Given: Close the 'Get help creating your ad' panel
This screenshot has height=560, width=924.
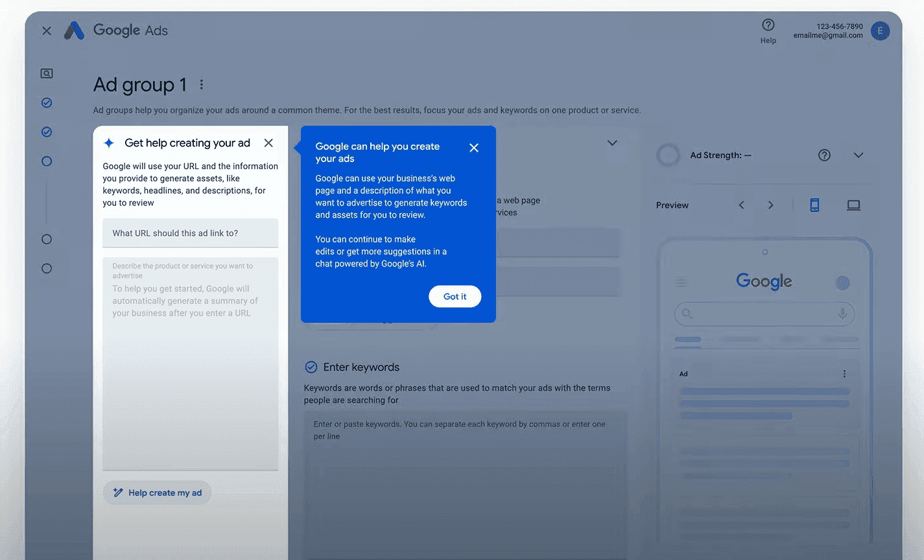Looking at the screenshot, I should [268, 143].
